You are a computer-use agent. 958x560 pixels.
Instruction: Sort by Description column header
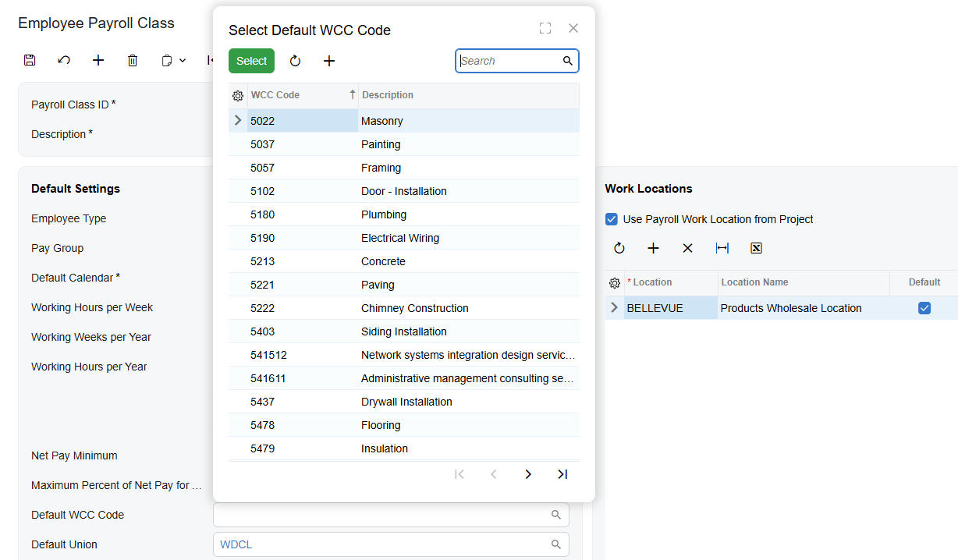point(469,95)
